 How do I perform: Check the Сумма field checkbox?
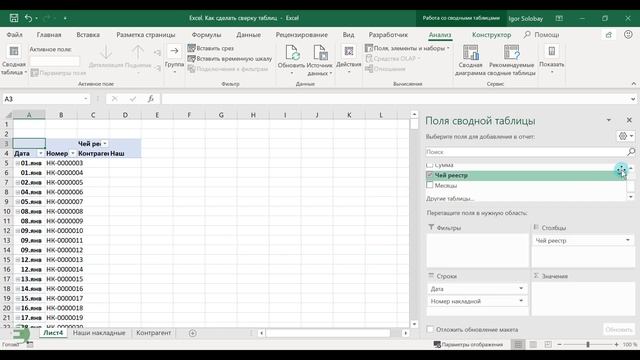pyautogui.click(x=429, y=165)
